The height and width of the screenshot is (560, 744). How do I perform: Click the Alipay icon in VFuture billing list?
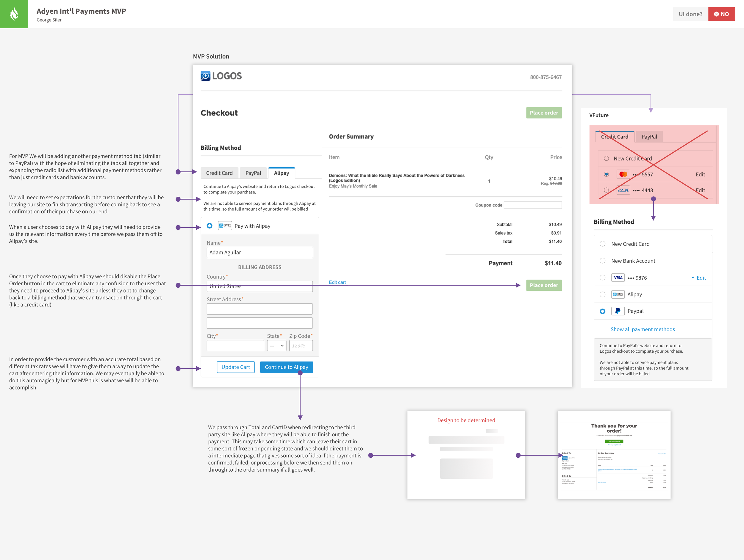click(618, 294)
